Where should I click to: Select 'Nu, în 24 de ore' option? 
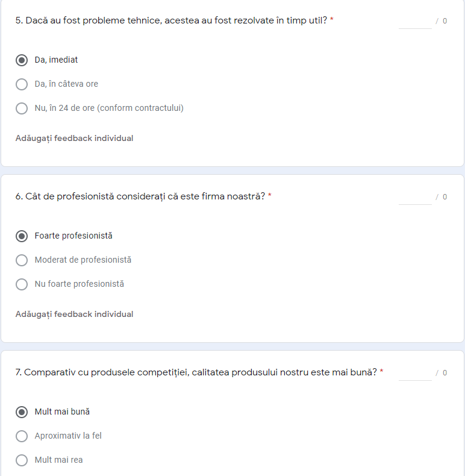tap(22, 108)
